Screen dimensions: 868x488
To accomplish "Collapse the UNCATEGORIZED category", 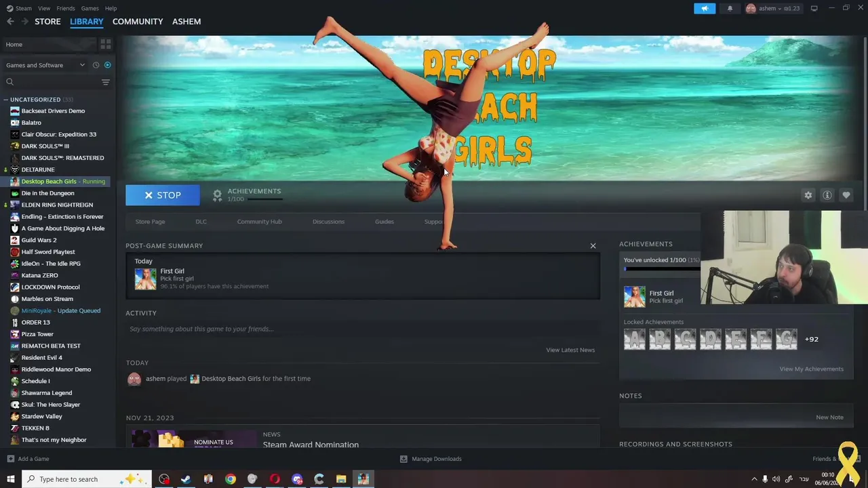I will tap(5, 100).
